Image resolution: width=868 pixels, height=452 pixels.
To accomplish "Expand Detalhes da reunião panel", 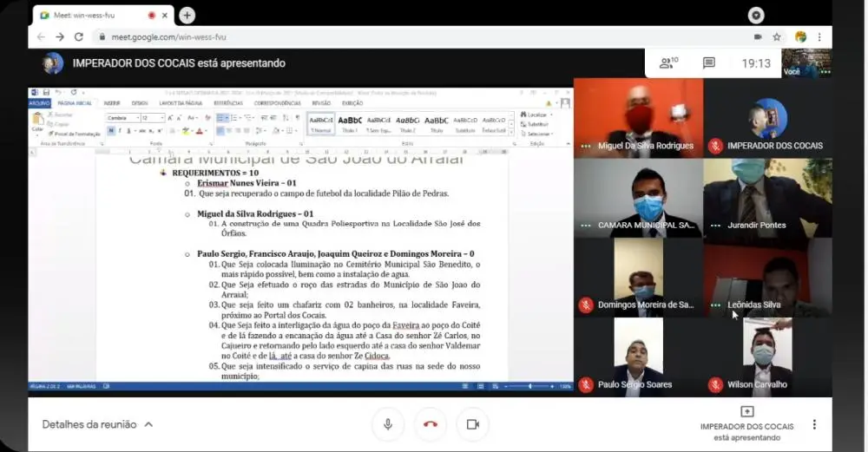I will (x=97, y=424).
